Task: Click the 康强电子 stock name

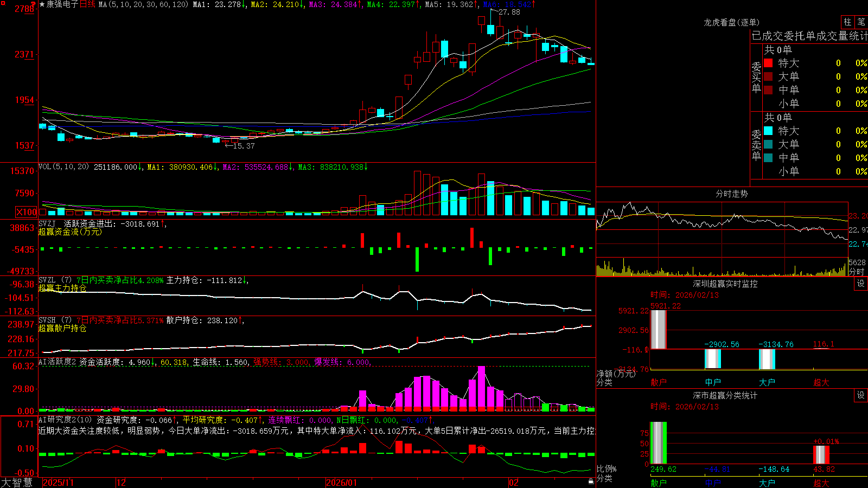Action: pyautogui.click(x=62, y=4)
